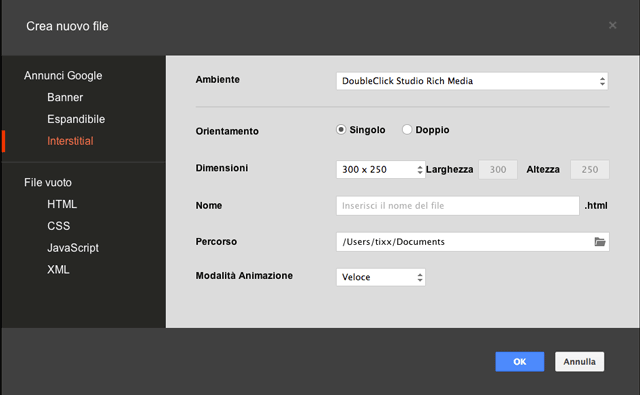Click the Crea nuovo file title
Image resolution: width=640 pixels, height=395 pixels.
(67, 26)
